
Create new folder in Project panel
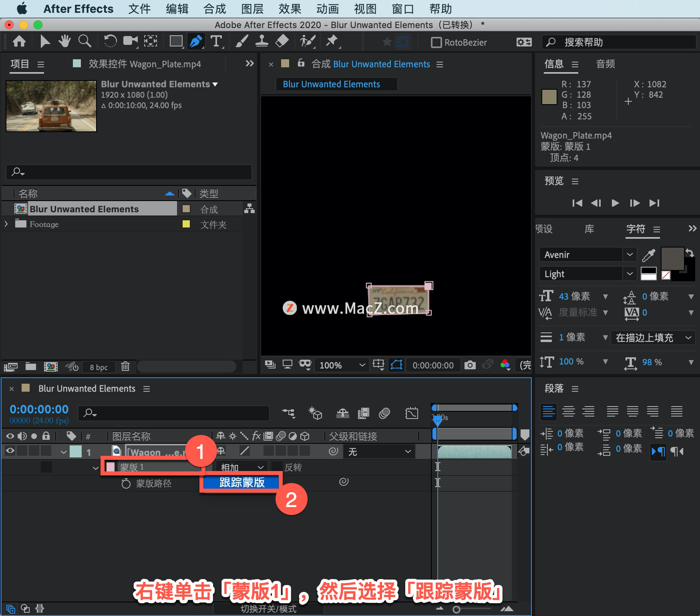point(31,366)
